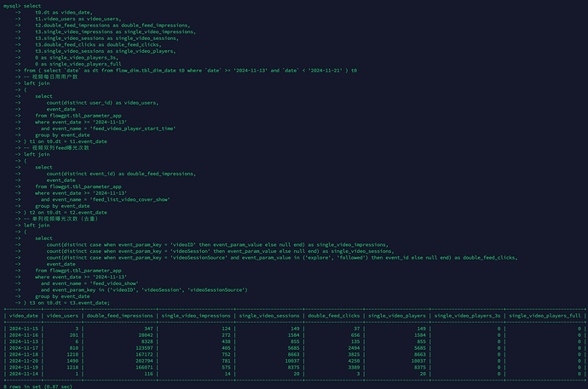Select the date cell '2024-11-15' in results
The image size is (588, 389).
coord(24,329)
